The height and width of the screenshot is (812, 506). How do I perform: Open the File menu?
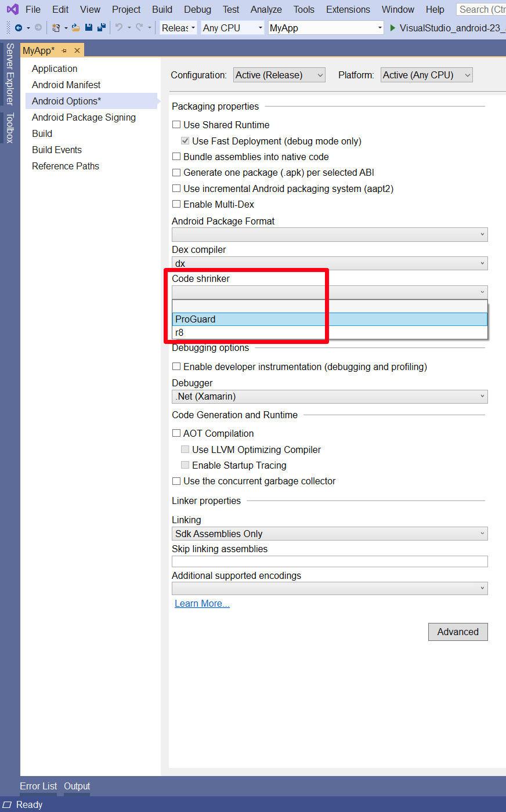click(33, 9)
